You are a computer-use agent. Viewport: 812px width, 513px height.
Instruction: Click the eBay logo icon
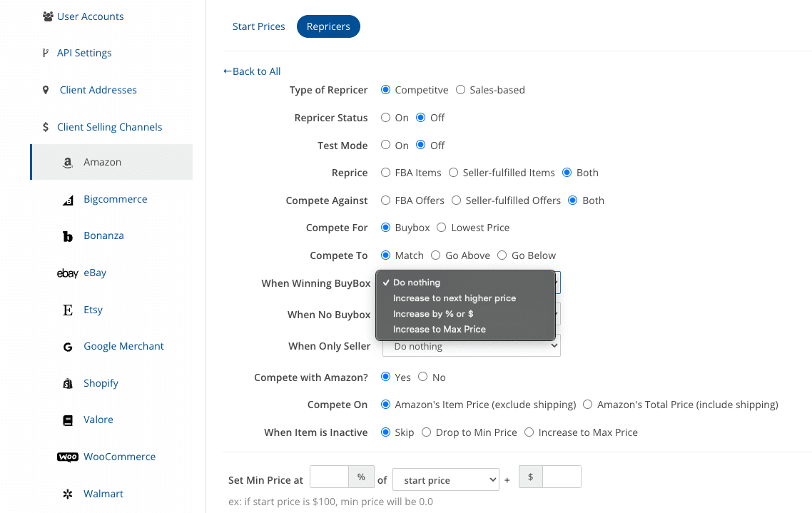[x=67, y=273]
